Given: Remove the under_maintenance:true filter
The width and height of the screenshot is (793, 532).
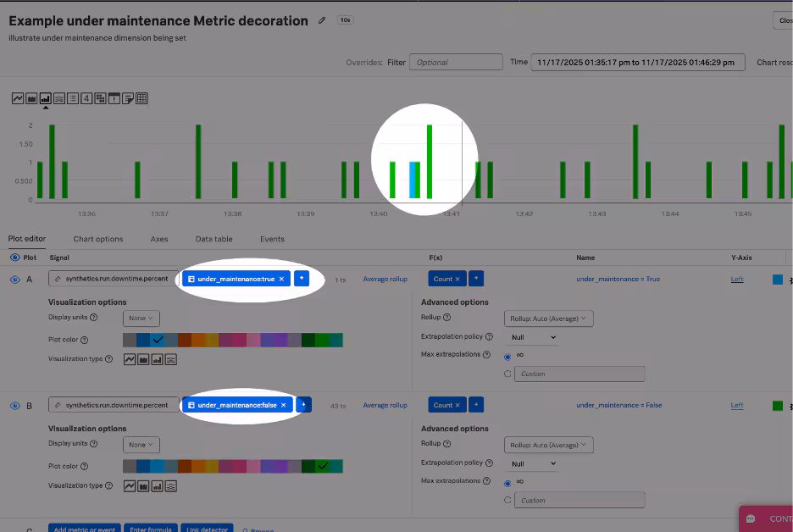Looking at the screenshot, I should pyautogui.click(x=281, y=279).
